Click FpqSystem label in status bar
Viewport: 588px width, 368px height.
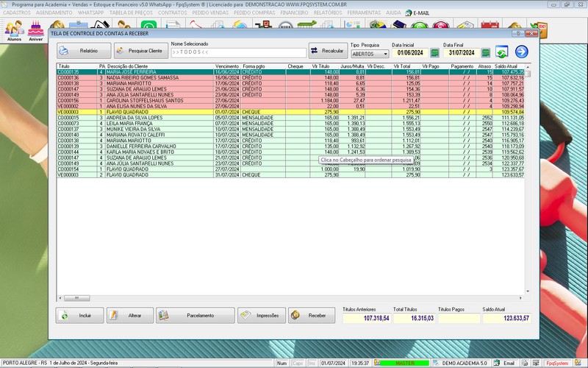557,363
